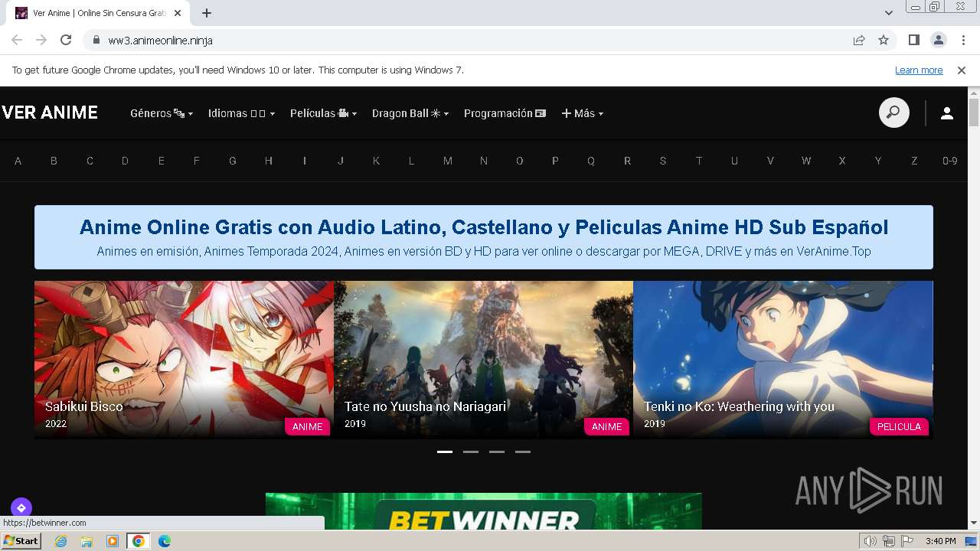
Task: Select the Ver Anime browser tab
Action: [100, 13]
